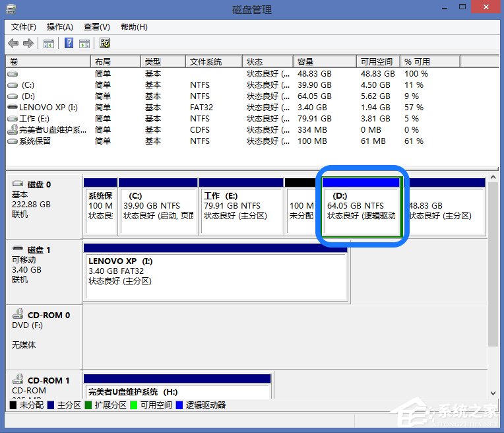Sort by the 布局 column header
Image resolution: width=504 pixels, height=433 pixels.
coord(115,61)
